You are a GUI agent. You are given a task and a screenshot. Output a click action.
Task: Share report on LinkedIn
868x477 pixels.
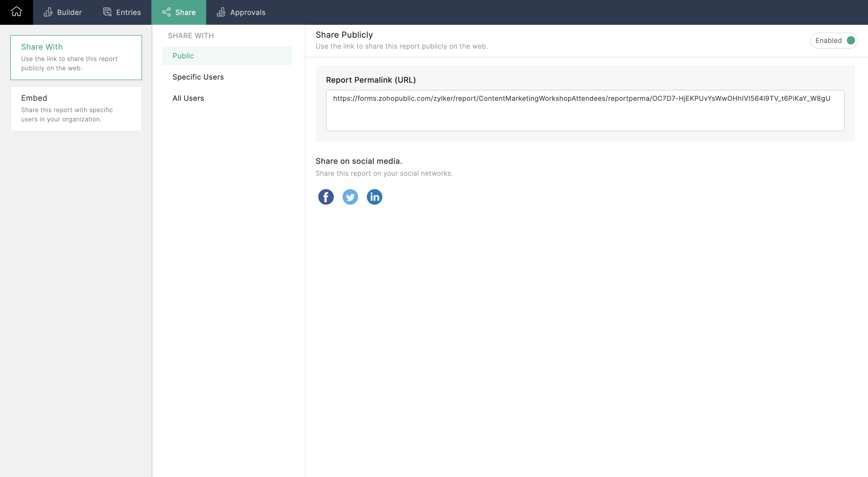pyautogui.click(x=374, y=197)
